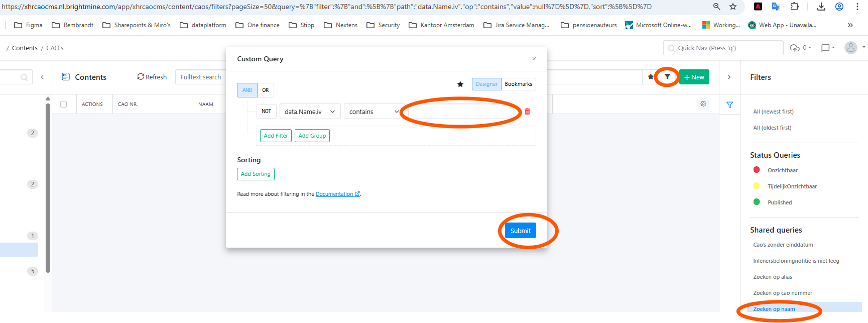The height and width of the screenshot is (323, 868).
Task: Click the filter value input field
Action: point(462,112)
